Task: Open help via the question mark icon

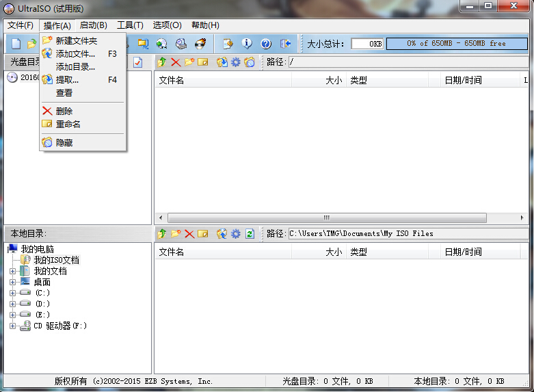Action: pos(266,44)
